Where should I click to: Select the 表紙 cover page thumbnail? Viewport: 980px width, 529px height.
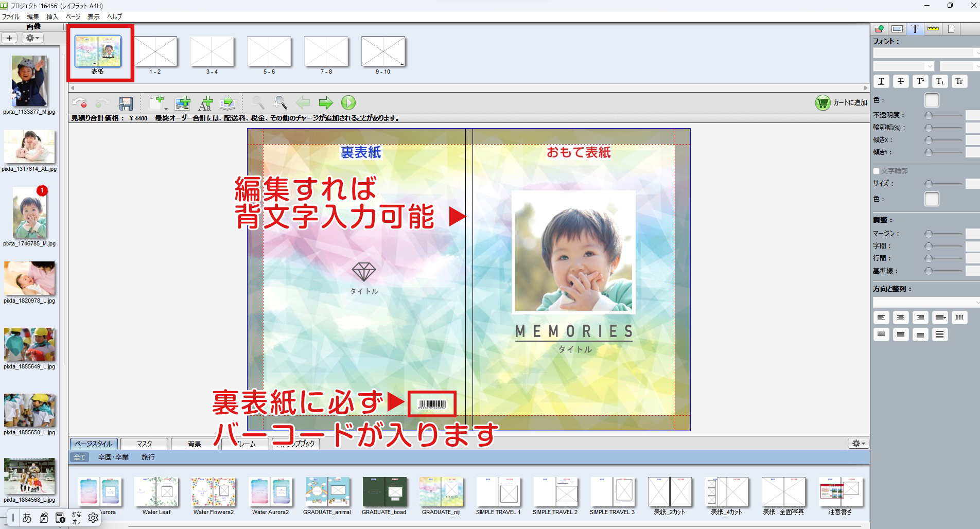[98, 51]
